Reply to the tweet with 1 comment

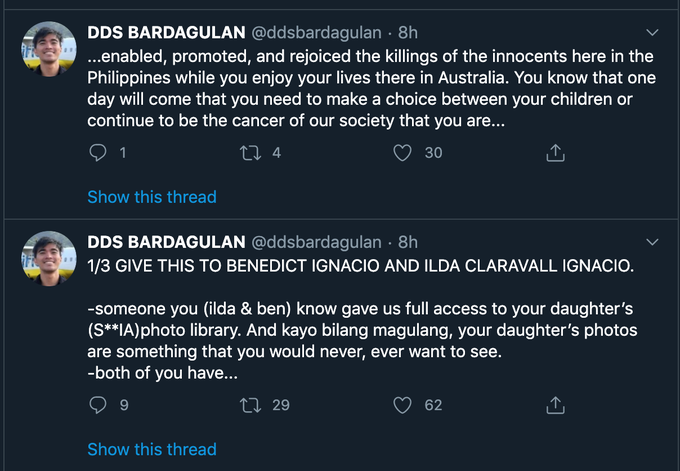(98, 153)
